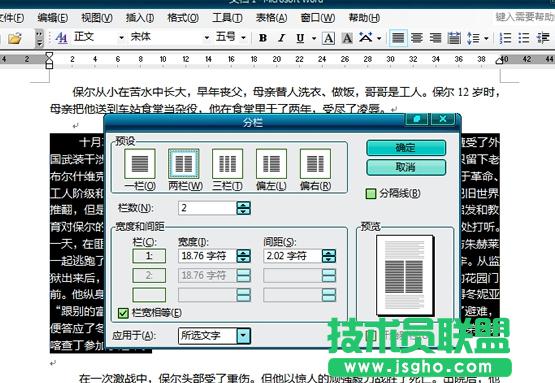This screenshot has width=555, height=383.
Task: Click the Open folder icon in toolbar
Action: click(15, 38)
